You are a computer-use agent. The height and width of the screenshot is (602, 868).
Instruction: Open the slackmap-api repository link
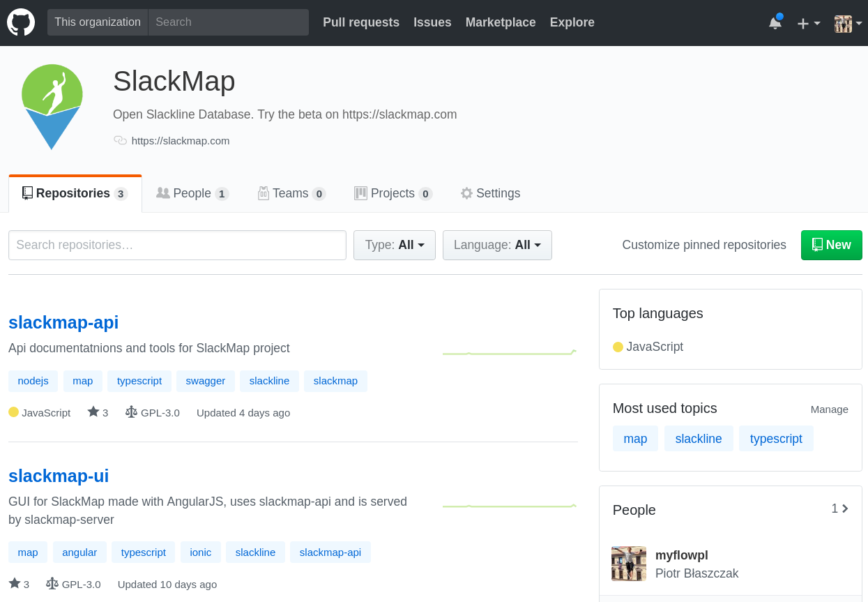coord(63,322)
